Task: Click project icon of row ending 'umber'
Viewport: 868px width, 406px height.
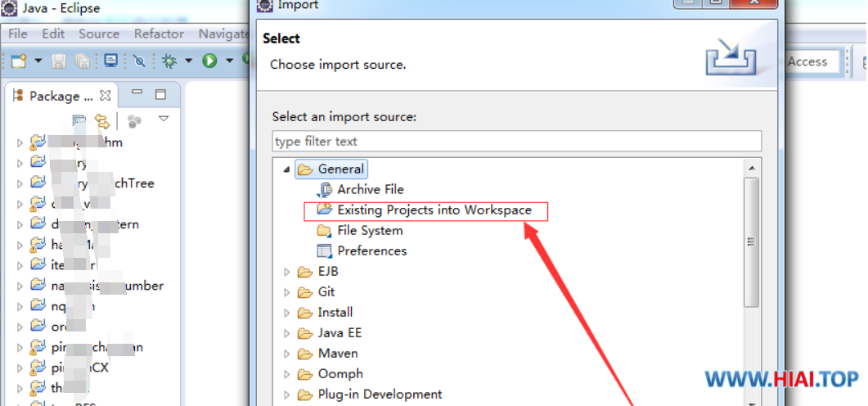Action: pos(38,286)
